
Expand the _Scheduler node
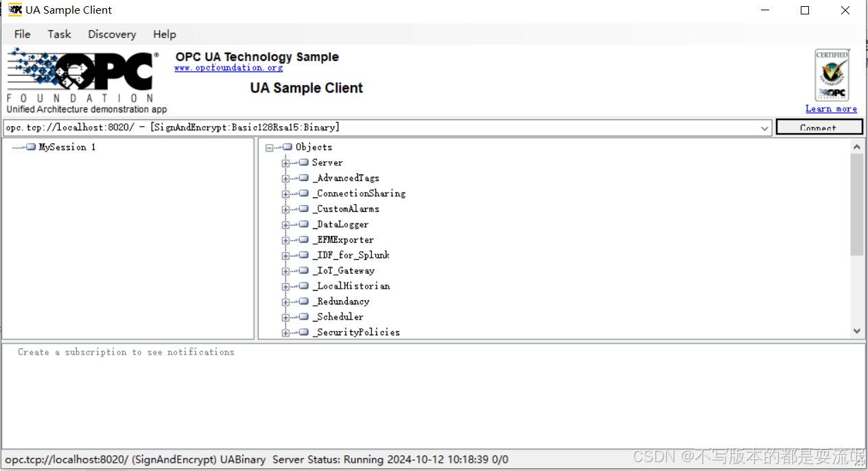(x=285, y=317)
